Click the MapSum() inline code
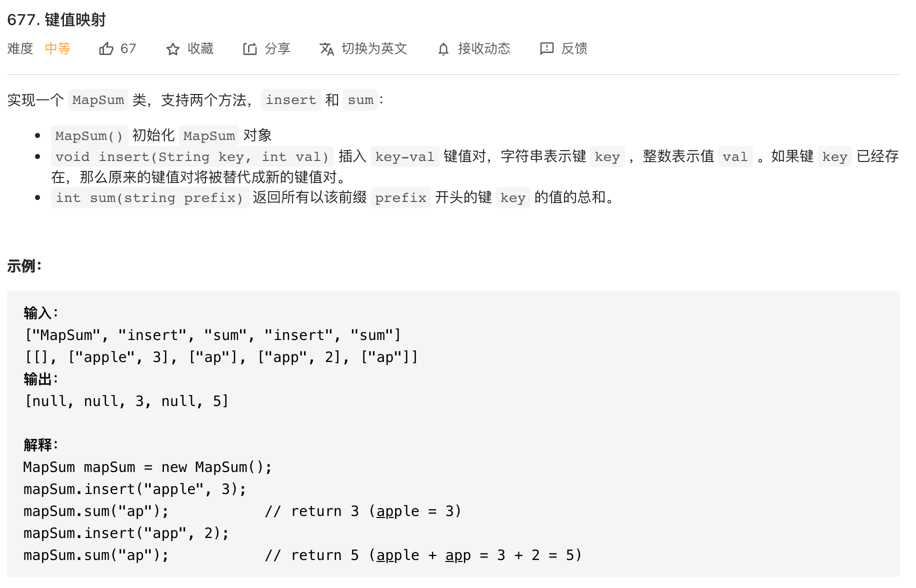The image size is (916, 588). click(x=89, y=135)
